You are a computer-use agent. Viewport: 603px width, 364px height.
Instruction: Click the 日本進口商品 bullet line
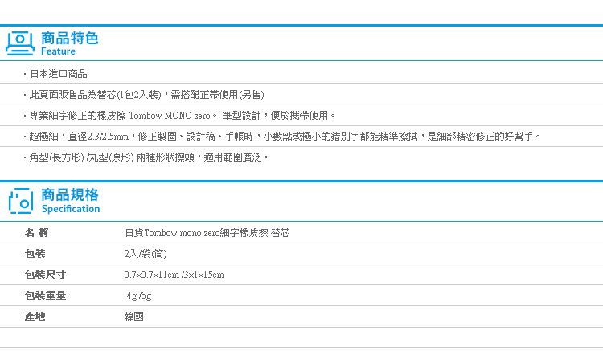click(x=55, y=74)
